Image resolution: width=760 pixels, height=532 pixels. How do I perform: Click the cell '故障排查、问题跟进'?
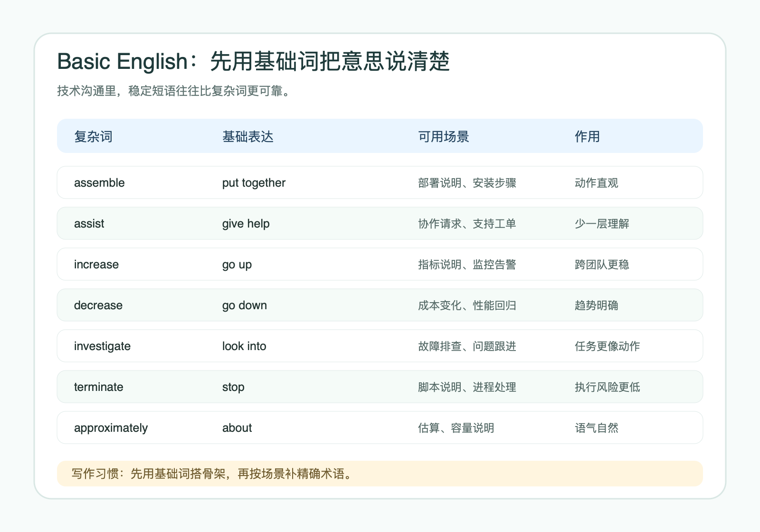(467, 346)
